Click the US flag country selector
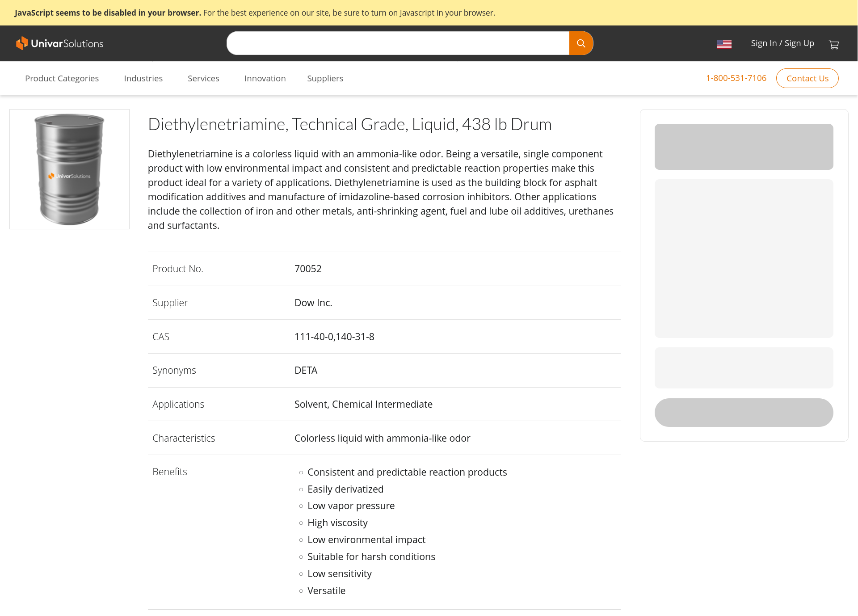The height and width of the screenshot is (616, 858). (x=724, y=44)
